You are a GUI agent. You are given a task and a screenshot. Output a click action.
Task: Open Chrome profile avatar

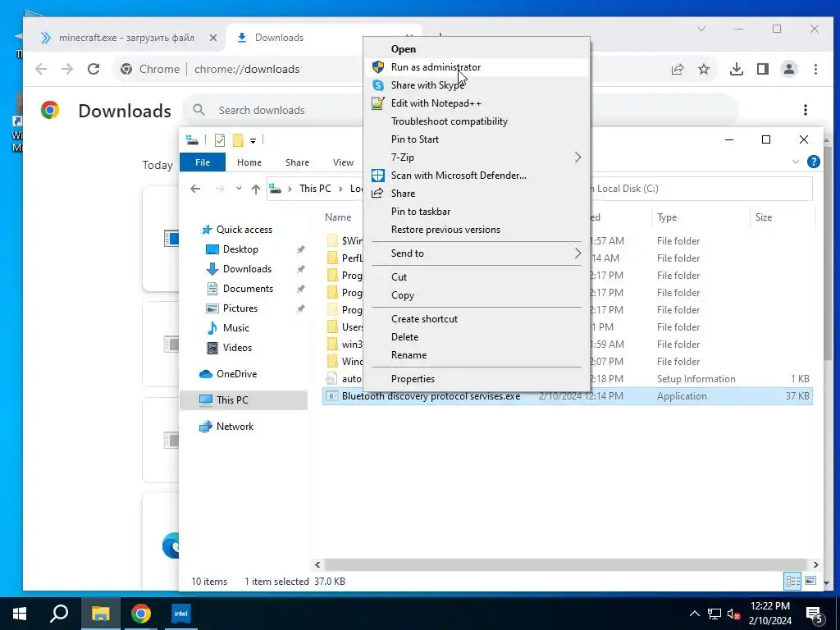788,69
